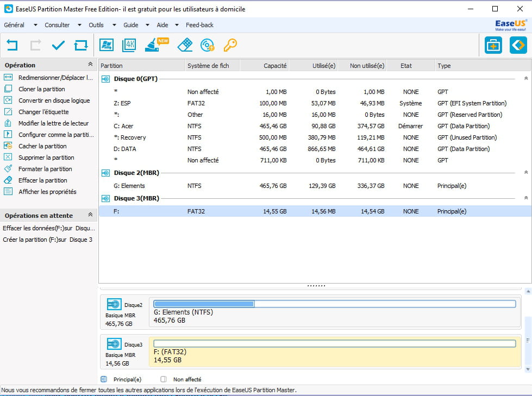Click Cloner la partition
Image resolution: width=532 pixels, height=396 pixels.
point(42,89)
